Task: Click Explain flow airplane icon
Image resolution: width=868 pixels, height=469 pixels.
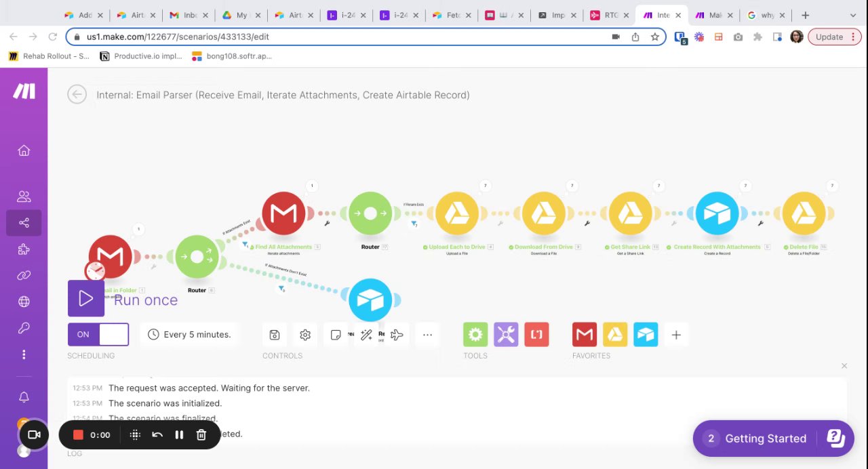Action: tap(397, 335)
